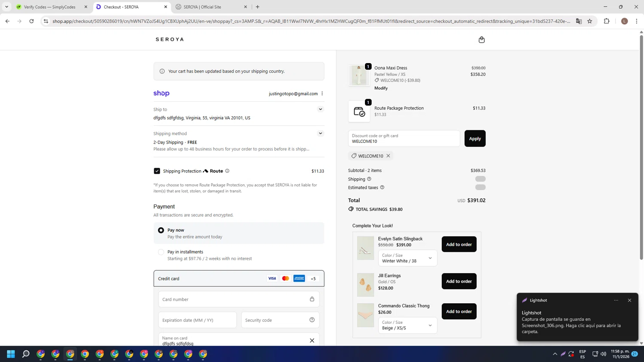Open the Chrome three-dot menu
The height and width of the screenshot is (362, 644).
pyautogui.click(x=637, y=21)
